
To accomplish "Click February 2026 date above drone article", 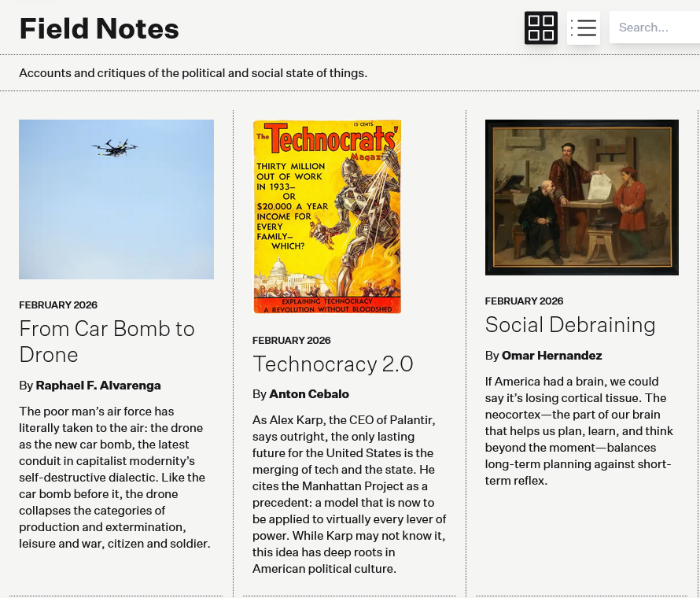I will [x=58, y=305].
